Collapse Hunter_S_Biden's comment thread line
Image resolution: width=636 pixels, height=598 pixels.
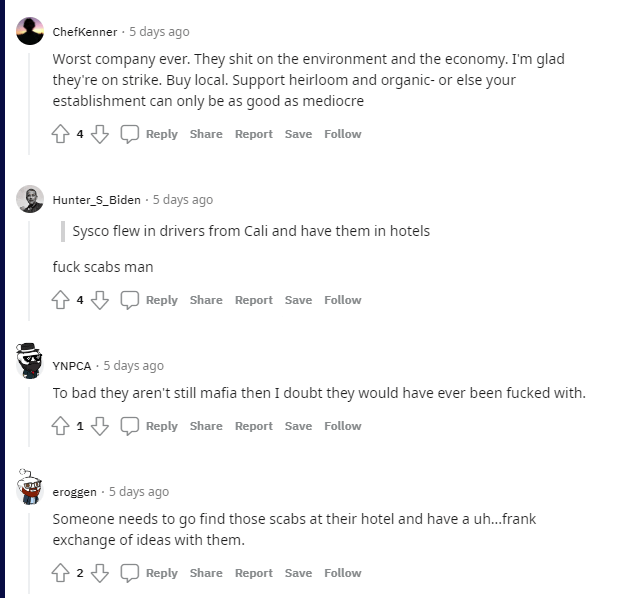(30, 265)
